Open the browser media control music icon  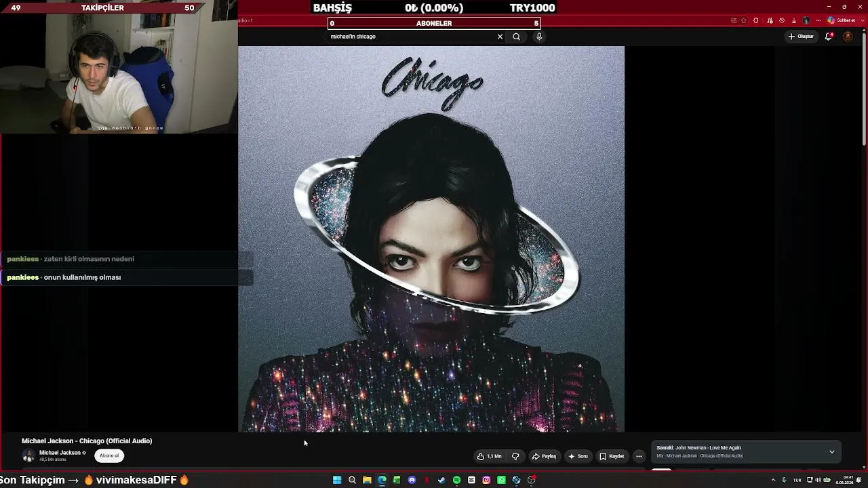tap(769, 20)
